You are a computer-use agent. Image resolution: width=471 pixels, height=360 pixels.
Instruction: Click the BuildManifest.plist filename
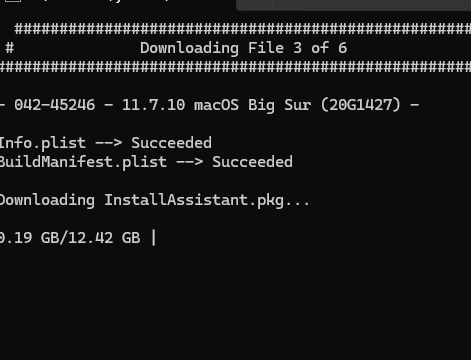point(83,162)
